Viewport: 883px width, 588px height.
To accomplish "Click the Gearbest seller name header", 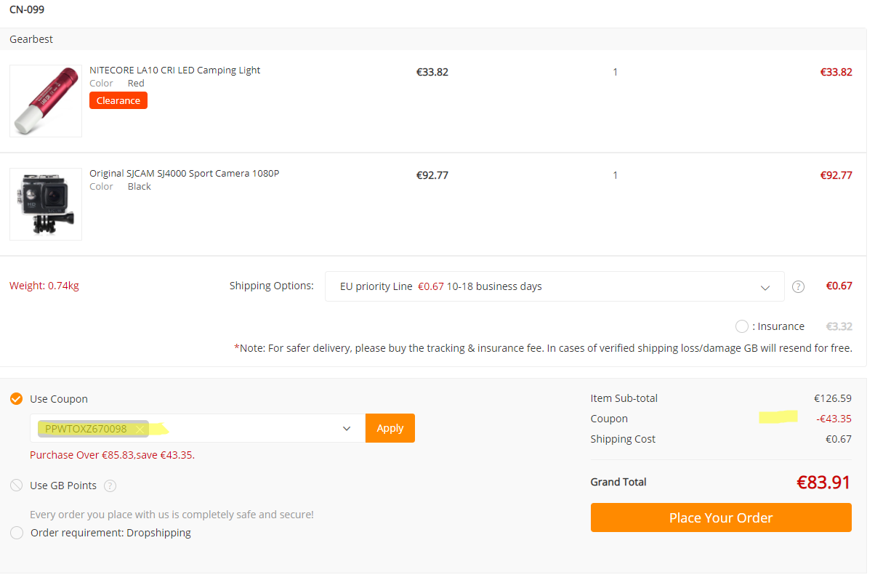I will (x=31, y=39).
